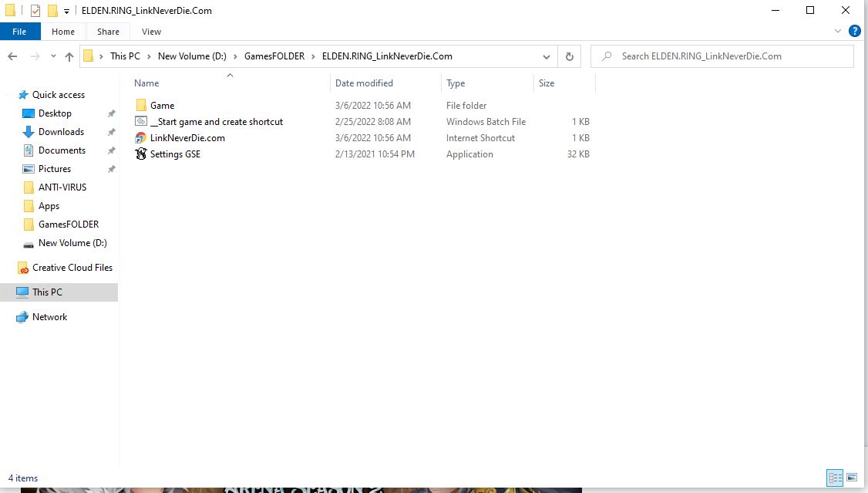
Task: Sort files by Date modified column
Action: point(364,83)
